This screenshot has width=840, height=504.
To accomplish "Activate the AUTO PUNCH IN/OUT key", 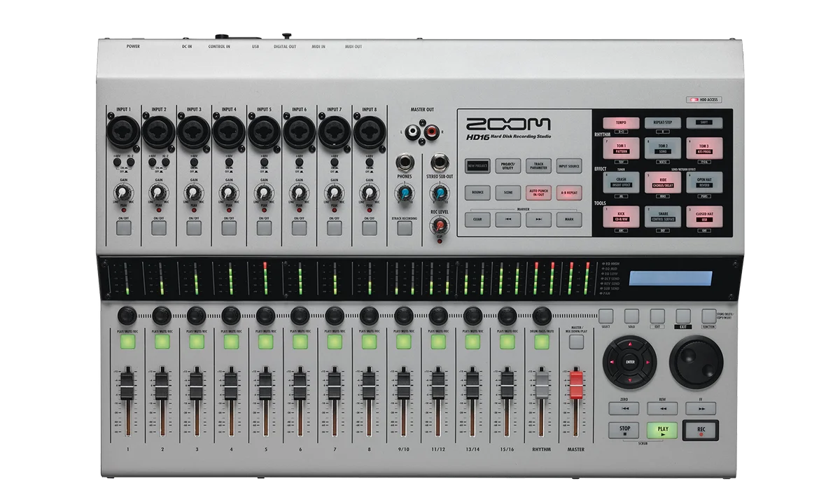I will point(539,193).
